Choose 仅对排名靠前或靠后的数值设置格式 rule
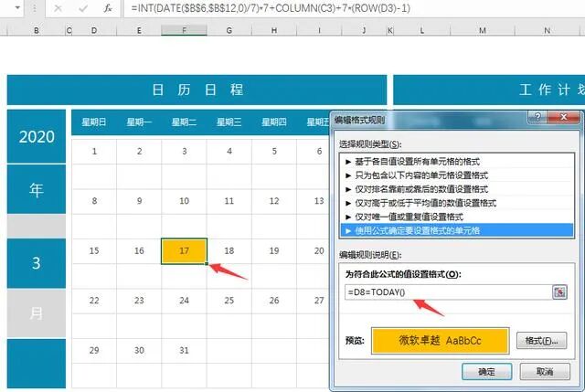 (x=420, y=188)
